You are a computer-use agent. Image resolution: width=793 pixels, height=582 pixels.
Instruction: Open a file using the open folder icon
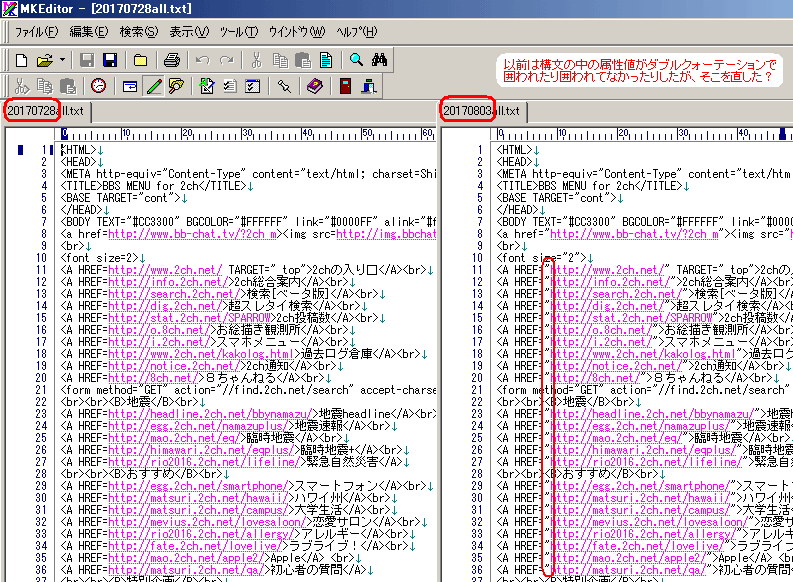coord(45,60)
